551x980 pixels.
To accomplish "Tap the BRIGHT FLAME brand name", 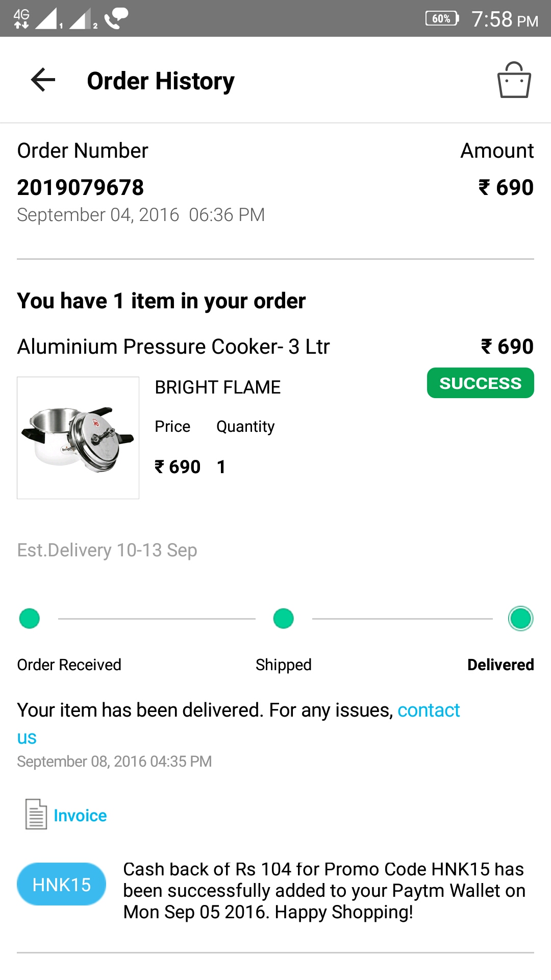I will pyautogui.click(x=218, y=387).
